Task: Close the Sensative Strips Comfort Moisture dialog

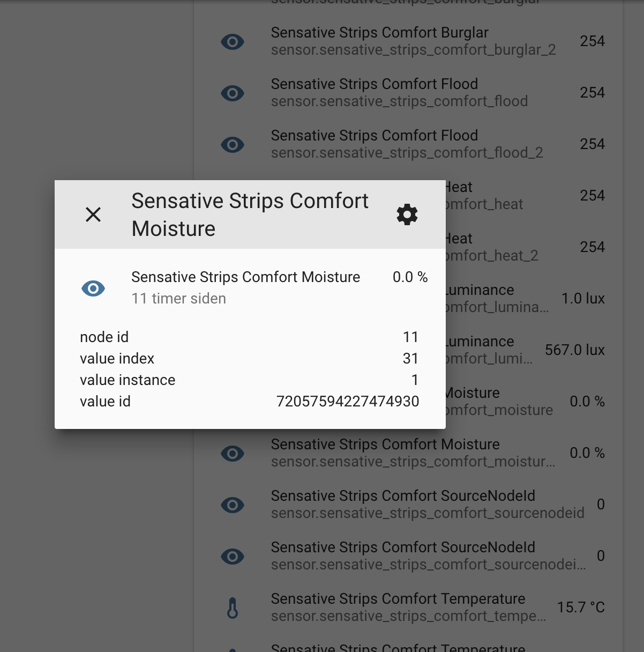Action: [93, 214]
